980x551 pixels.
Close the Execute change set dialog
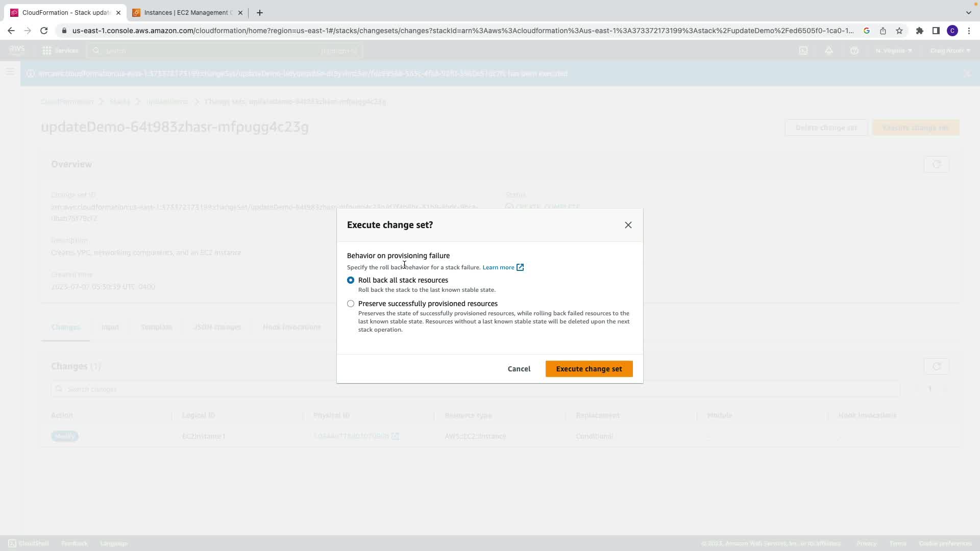[x=628, y=225]
